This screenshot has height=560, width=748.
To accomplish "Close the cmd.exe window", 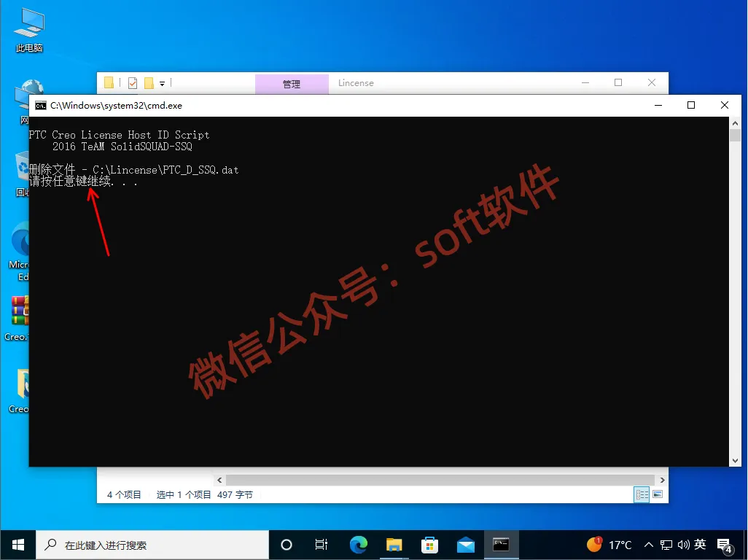I will point(724,106).
